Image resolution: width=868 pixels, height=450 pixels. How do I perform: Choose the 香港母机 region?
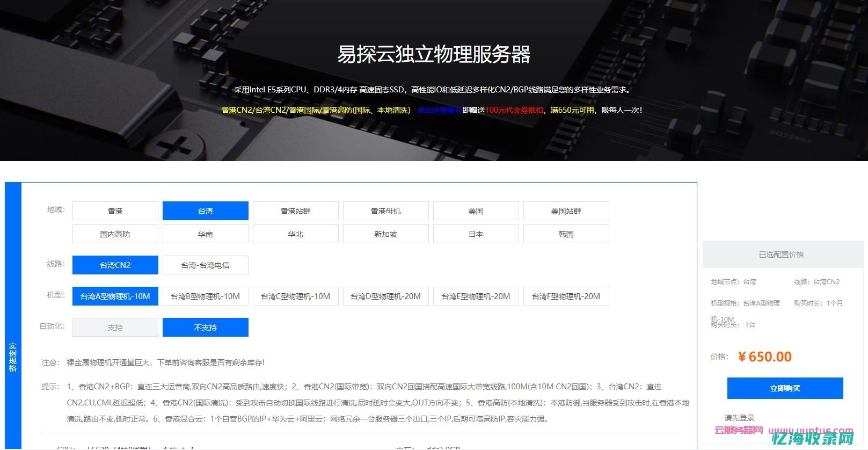coord(386,211)
